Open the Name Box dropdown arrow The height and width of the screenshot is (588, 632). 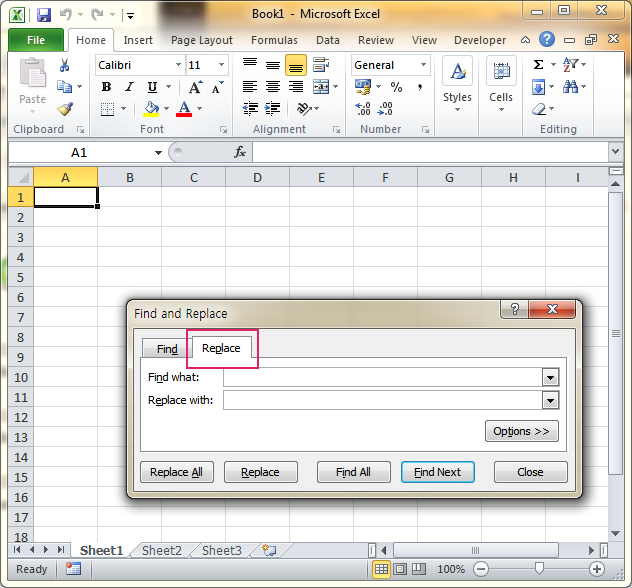point(158,153)
